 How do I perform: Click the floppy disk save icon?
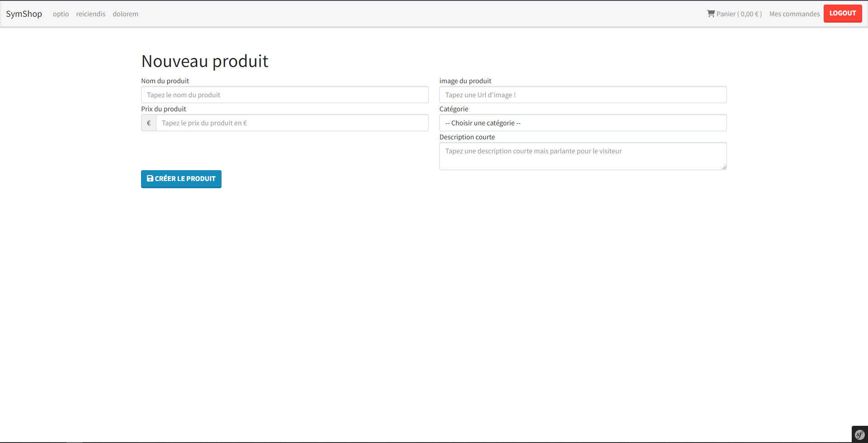click(x=150, y=179)
